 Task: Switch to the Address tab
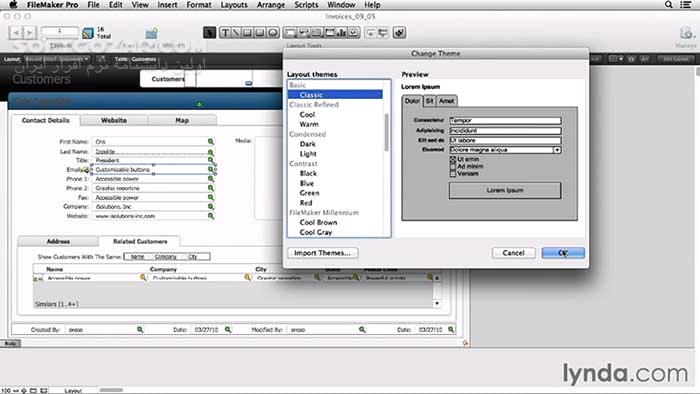tap(58, 241)
